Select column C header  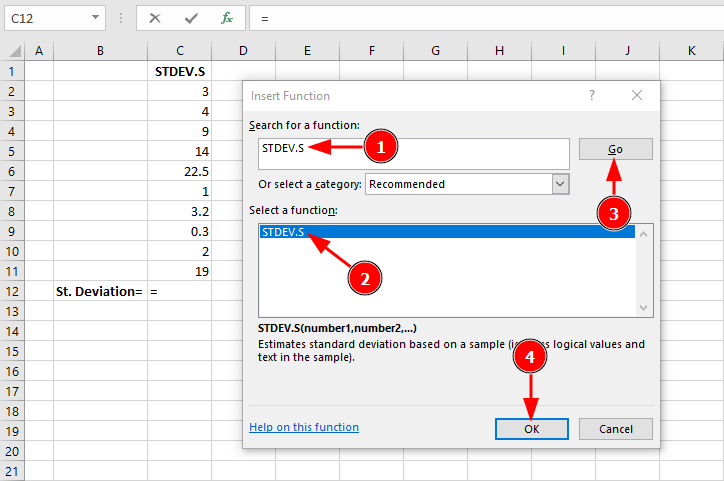coord(179,50)
